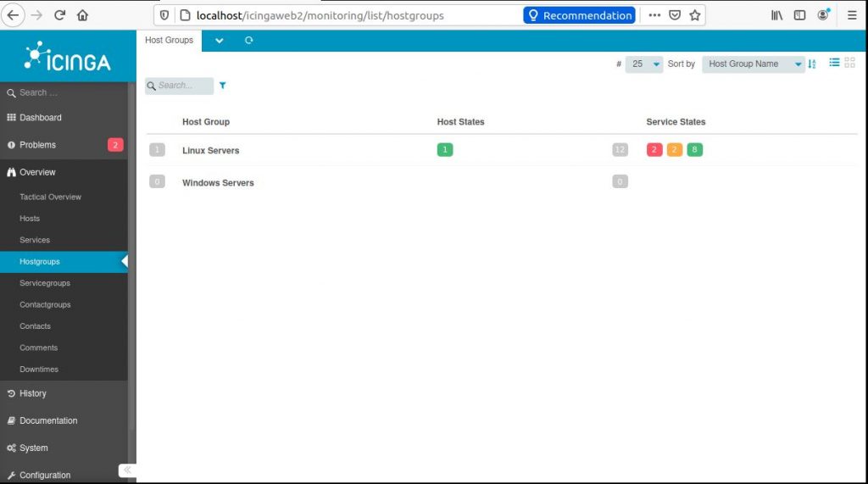Open Linux Servers host group
The width and height of the screenshot is (868, 484).
coord(211,151)
